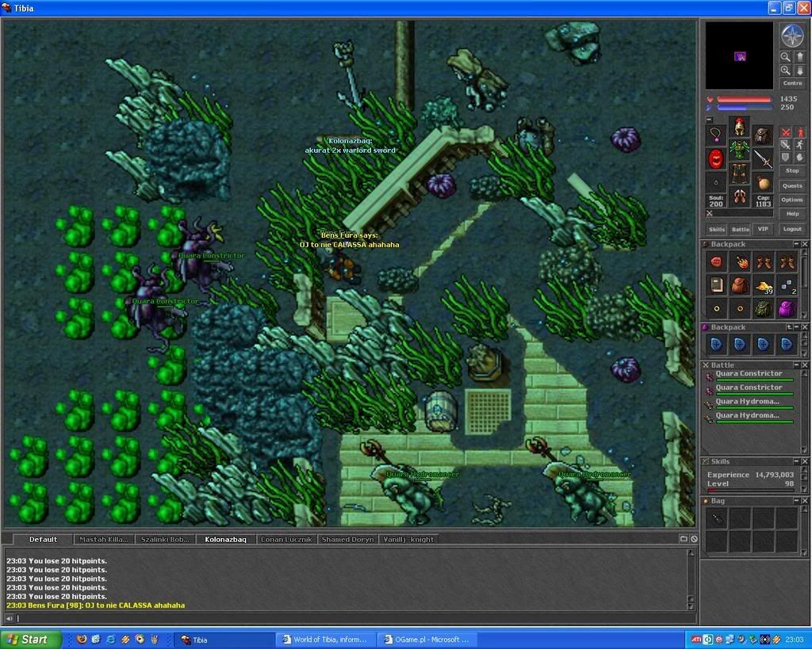Enable offensive full attack mode

click(x=786, y=132)
